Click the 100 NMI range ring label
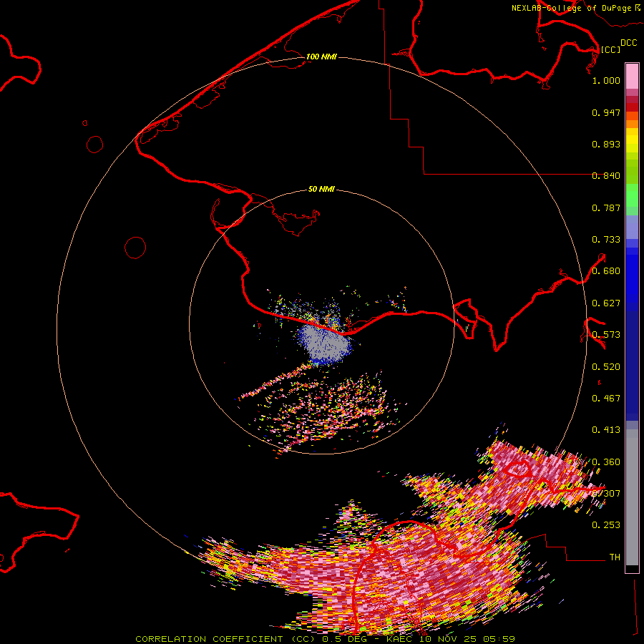 [x=321, y=57]
